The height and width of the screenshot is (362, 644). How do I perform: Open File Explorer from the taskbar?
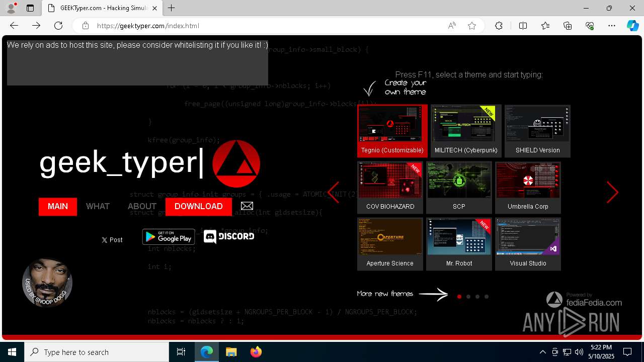(x=231, y=352)
